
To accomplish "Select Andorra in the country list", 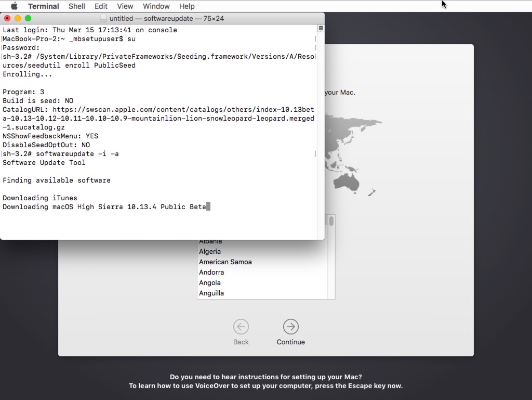I will tap(262, 273).
